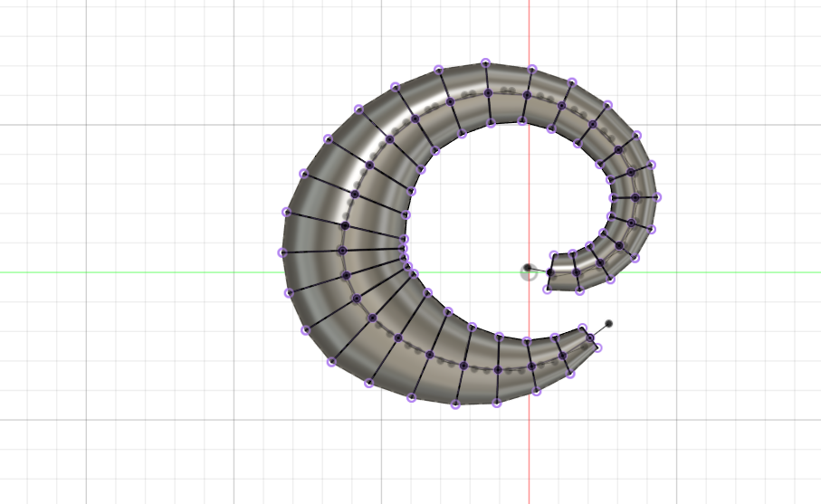Pick the leftmost purple point on the outer edge

click(282, 252)
